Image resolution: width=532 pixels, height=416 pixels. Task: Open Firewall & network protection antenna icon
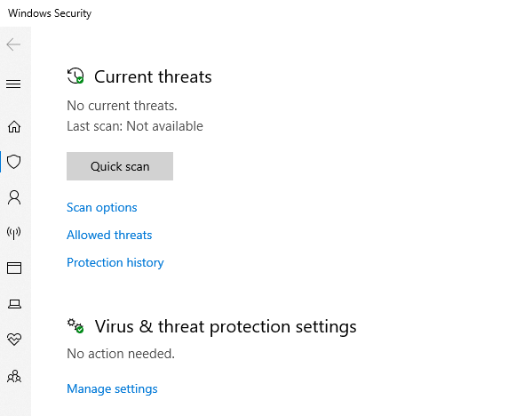coord(14,233)
